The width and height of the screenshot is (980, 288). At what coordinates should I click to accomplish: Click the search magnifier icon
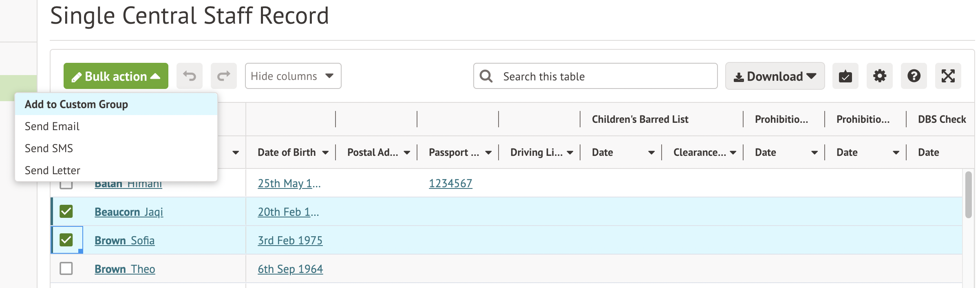(486, 76)
